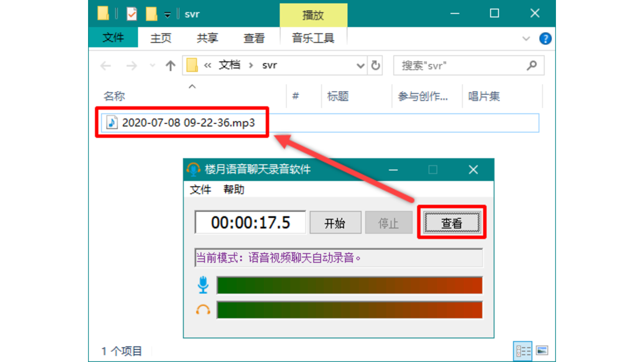The height and width of the screenshot is (362, 644).
Task: Click the headphone output level icon
Action: point(203,310)
